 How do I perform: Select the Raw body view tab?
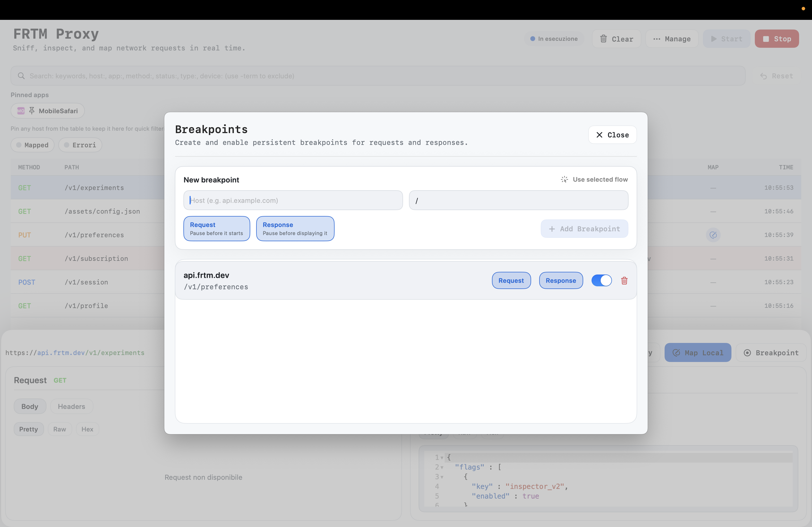[59, 429]
